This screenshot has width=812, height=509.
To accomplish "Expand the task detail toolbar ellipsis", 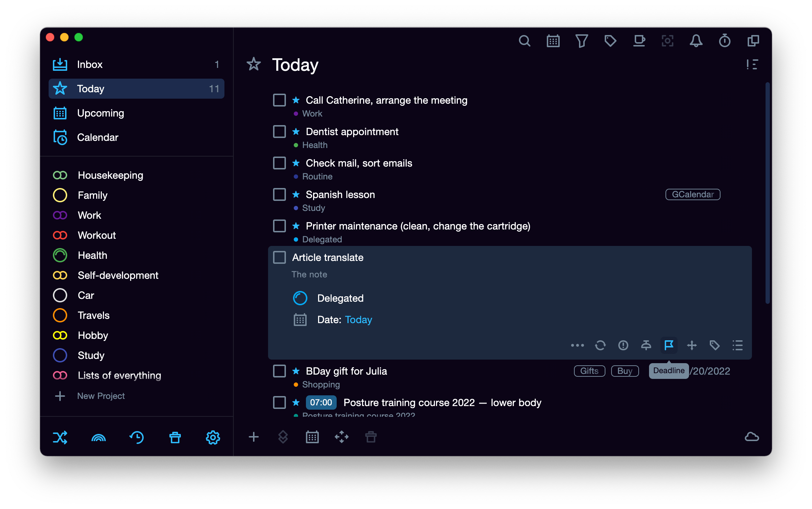I will pyautogui.click(x=577, y=345).
